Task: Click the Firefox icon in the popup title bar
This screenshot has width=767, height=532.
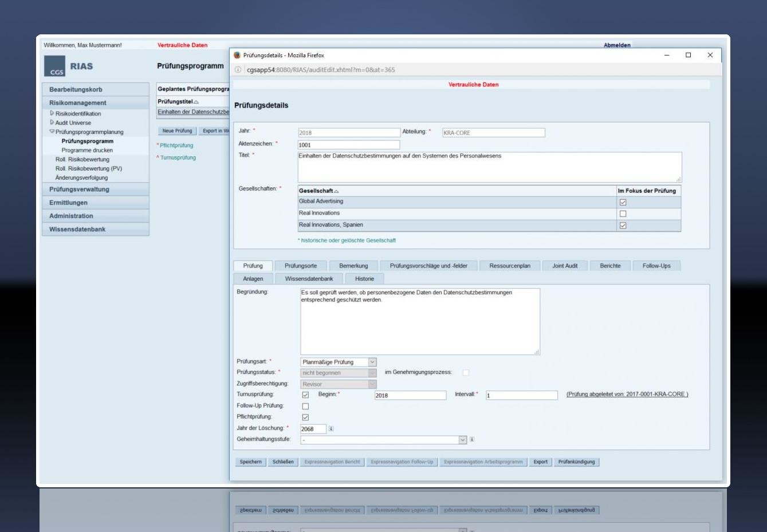Action: coord(237,55)
